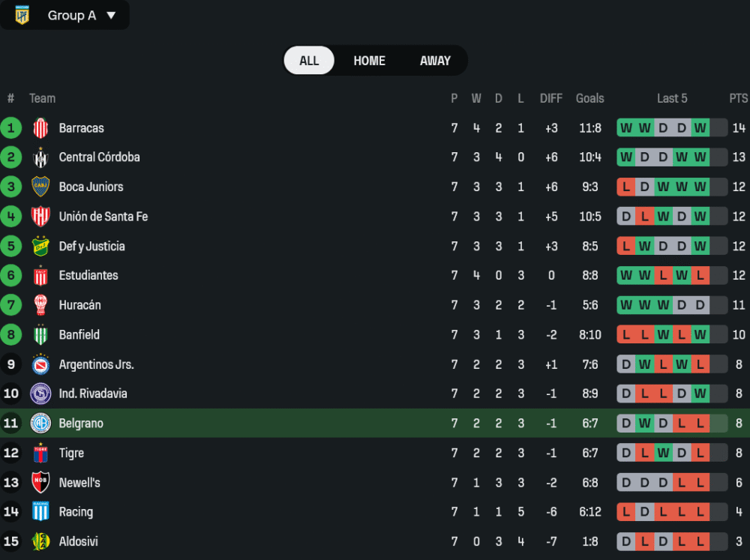Click the Central Córdoba crest icon

point(40,157)
